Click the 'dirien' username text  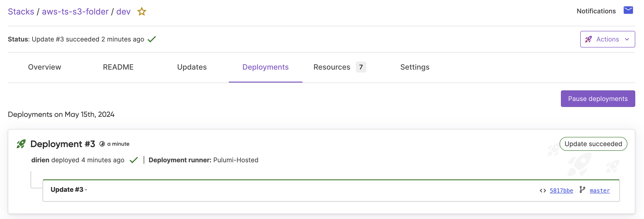40,160
